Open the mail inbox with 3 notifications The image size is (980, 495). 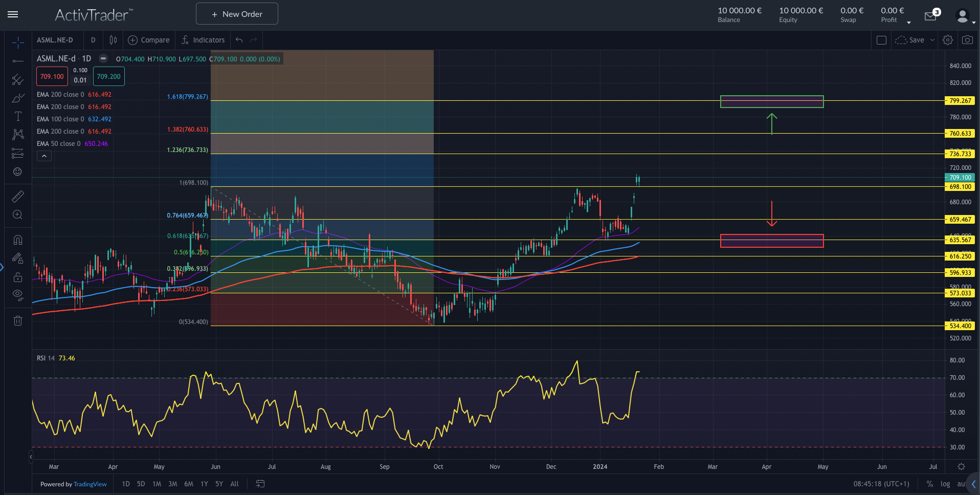[x=931, y=16]
